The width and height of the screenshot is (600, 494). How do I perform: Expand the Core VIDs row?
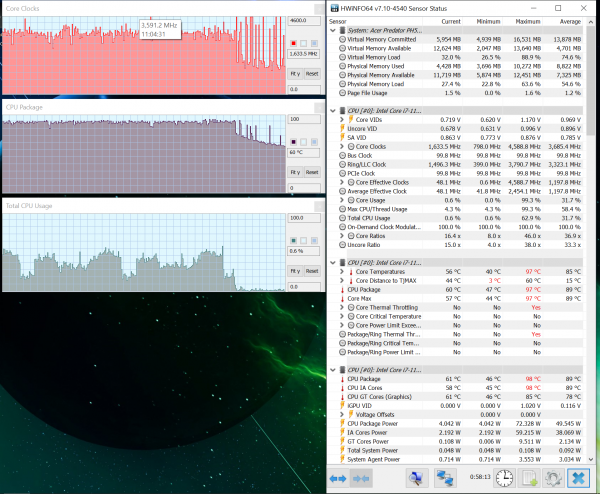click(342, 119)
